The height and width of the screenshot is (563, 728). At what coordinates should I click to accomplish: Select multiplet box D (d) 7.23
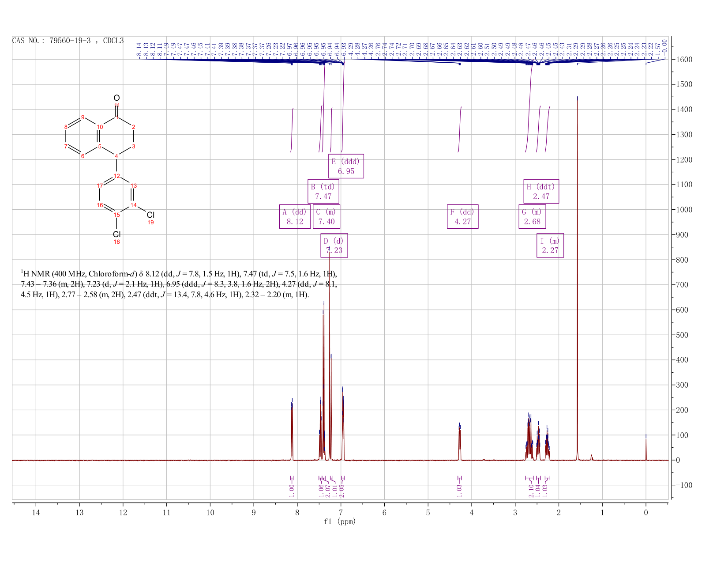click(334, 246)
